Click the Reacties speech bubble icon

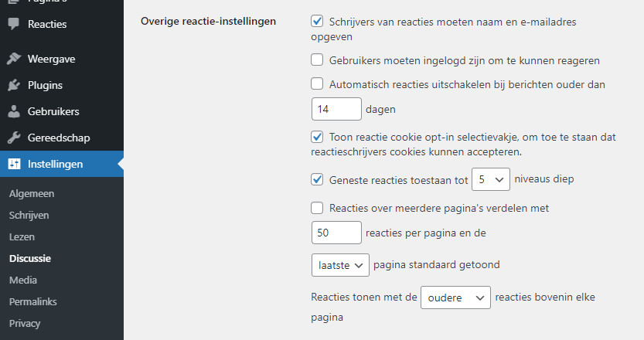tap(14, 24)
